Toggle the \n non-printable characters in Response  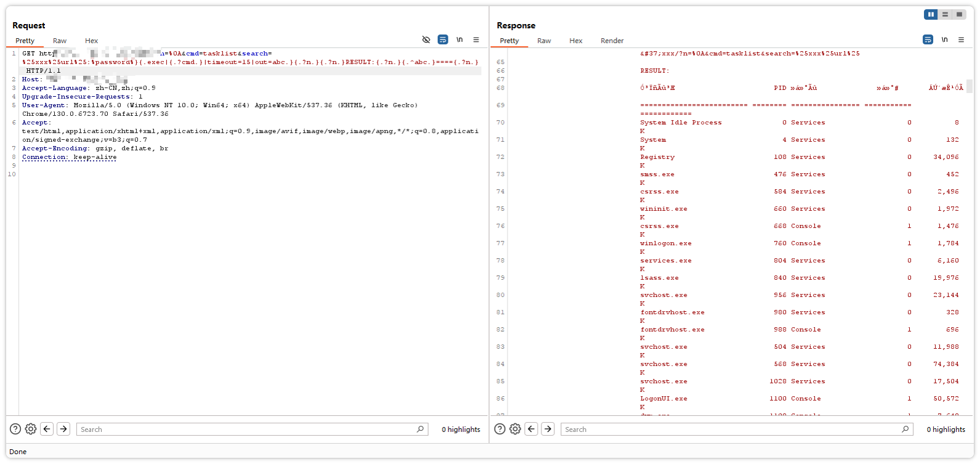coord(944,39)
